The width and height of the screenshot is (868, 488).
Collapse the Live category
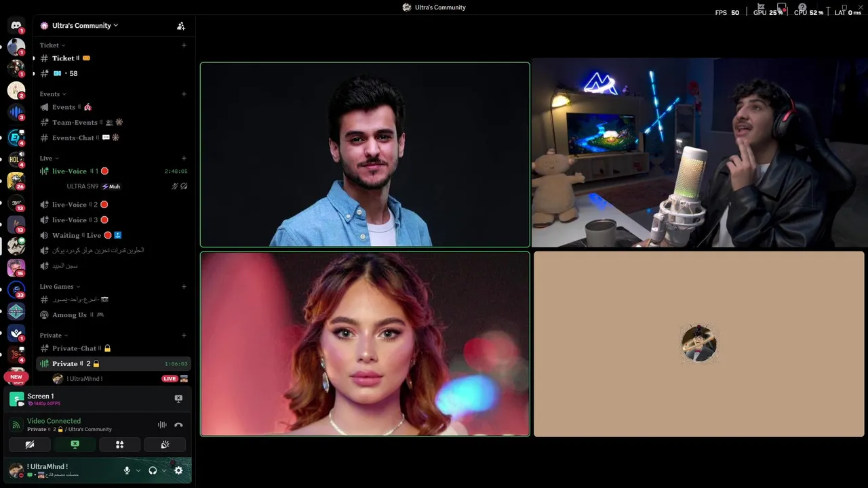(49, 159)
